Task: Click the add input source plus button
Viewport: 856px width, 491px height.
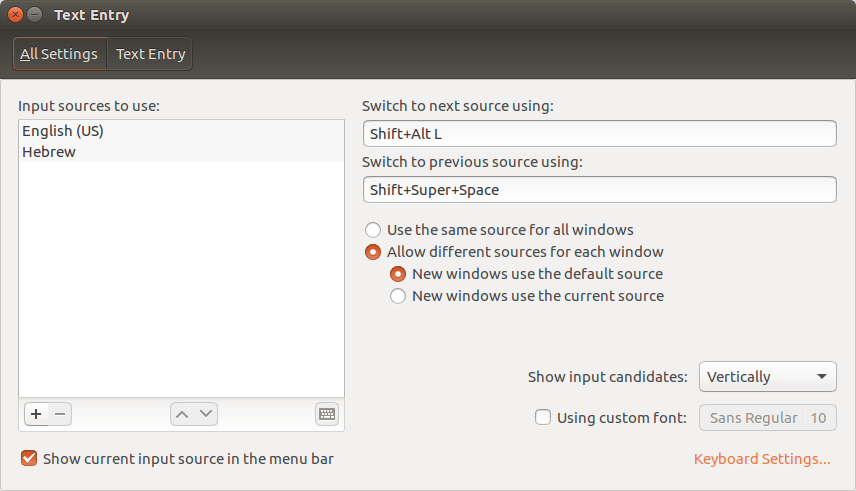Action: 35,414
